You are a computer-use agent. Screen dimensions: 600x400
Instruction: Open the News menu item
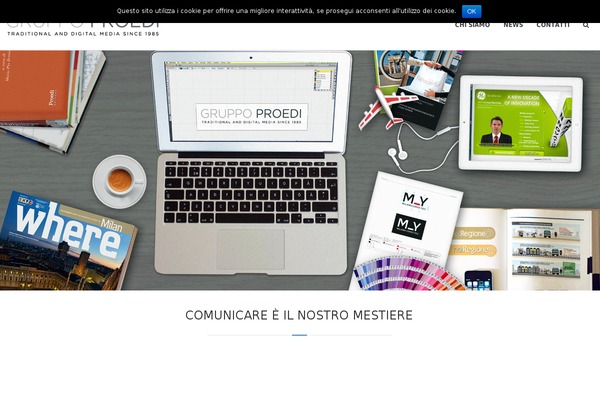(513, 25)
